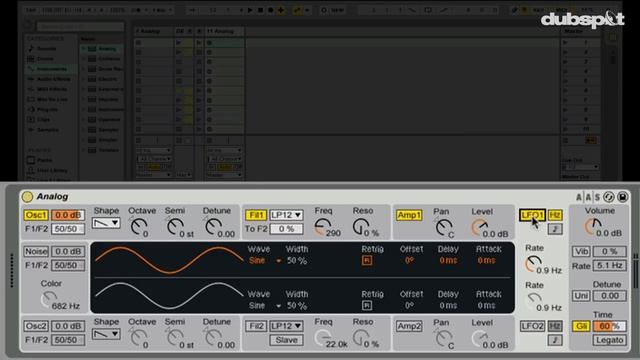
Task: Open LFO1 Wave Sine dropdown
Action: [x=264, y=260]
